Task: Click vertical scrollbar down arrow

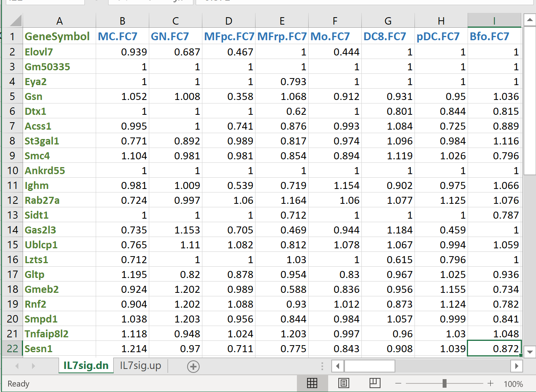Action: click(x=529, y=351)
